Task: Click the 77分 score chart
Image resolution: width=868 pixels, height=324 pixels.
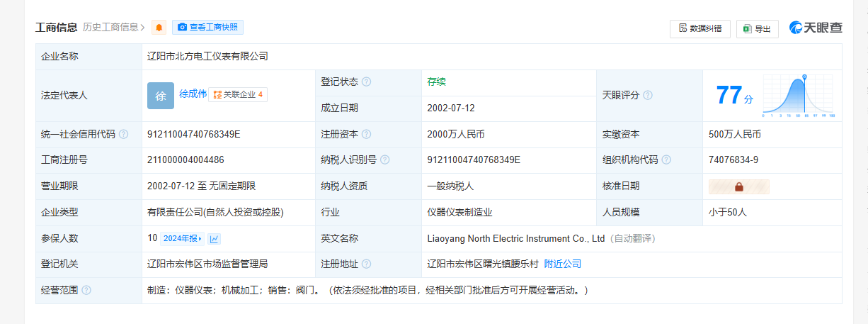Action: [799, 96]
